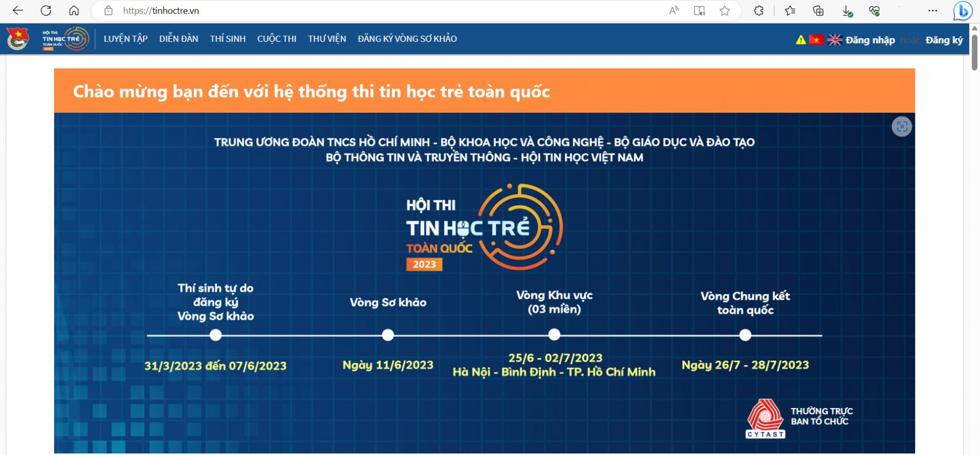This screenshot has height=455, width=980.
Task: Open browser Collections
Action: [x=818, y=10]
